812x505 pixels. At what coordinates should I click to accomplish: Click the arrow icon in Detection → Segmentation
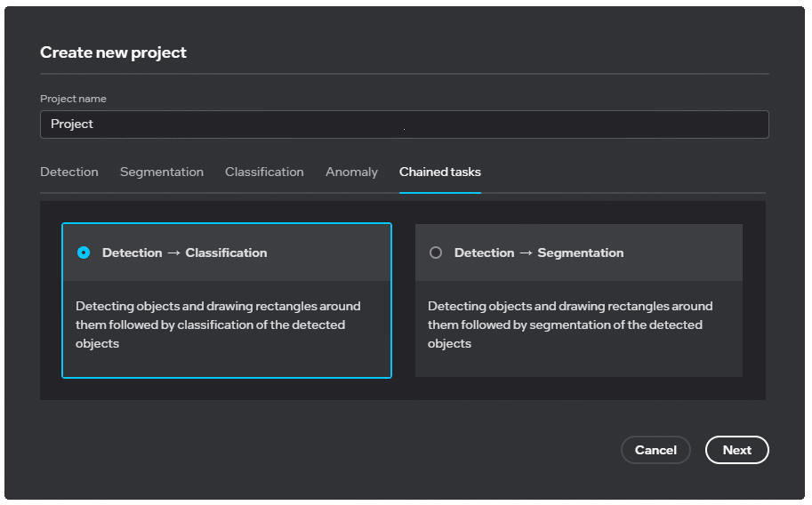(526, 253)
